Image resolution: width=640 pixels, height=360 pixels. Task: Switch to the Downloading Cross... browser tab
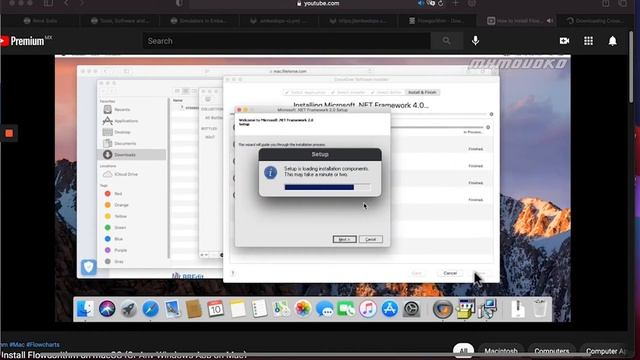[x=596, y=20]
